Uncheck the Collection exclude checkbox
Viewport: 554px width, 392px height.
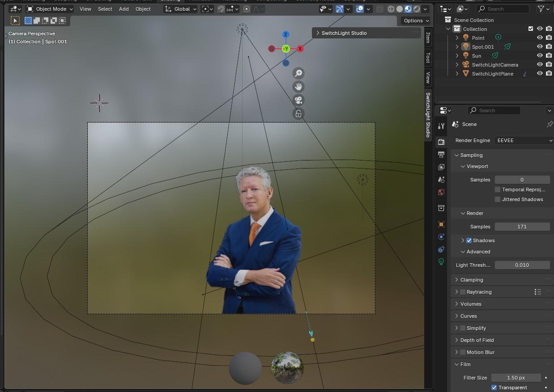531,29
